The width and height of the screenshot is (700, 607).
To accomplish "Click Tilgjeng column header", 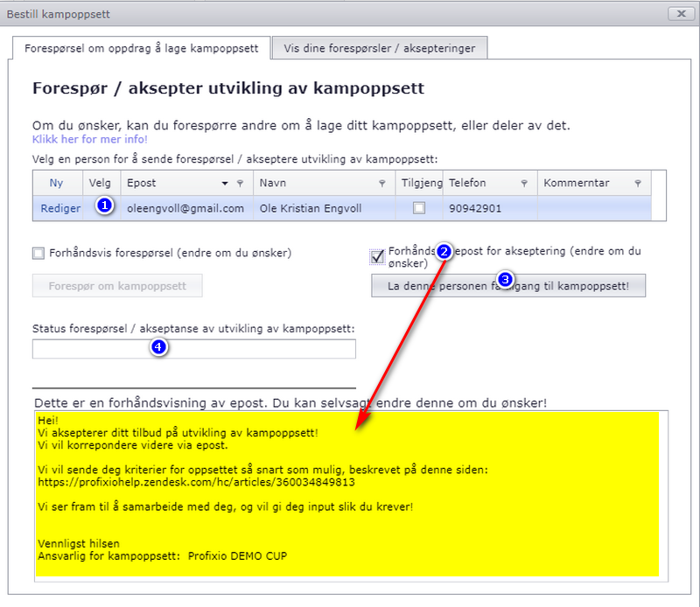I will (420, 183).
